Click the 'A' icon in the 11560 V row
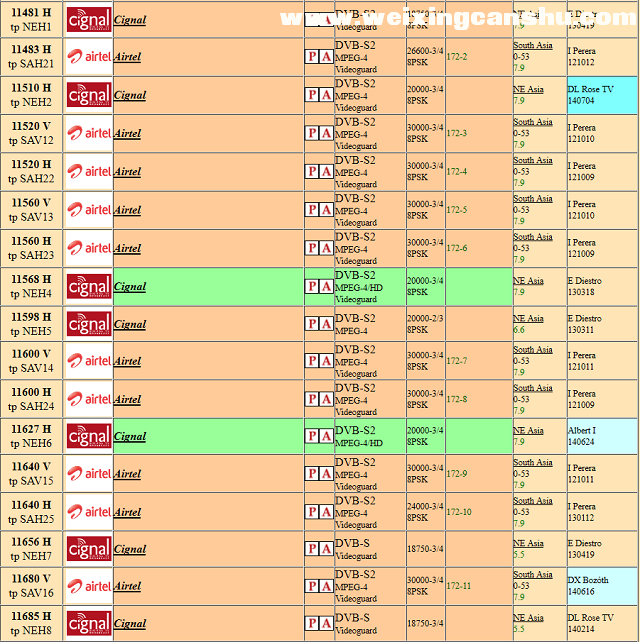640x642 pixels. (326, 209)
